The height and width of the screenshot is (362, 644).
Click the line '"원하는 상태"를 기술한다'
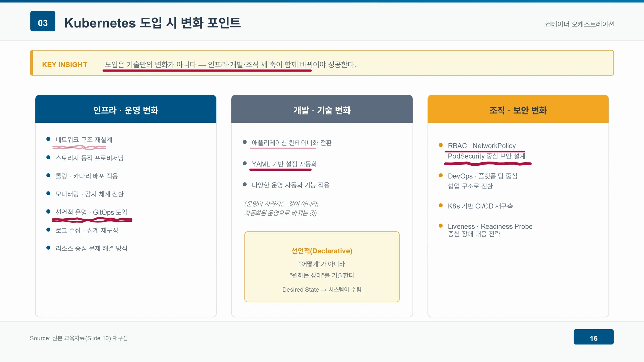(x=322, y=275)
